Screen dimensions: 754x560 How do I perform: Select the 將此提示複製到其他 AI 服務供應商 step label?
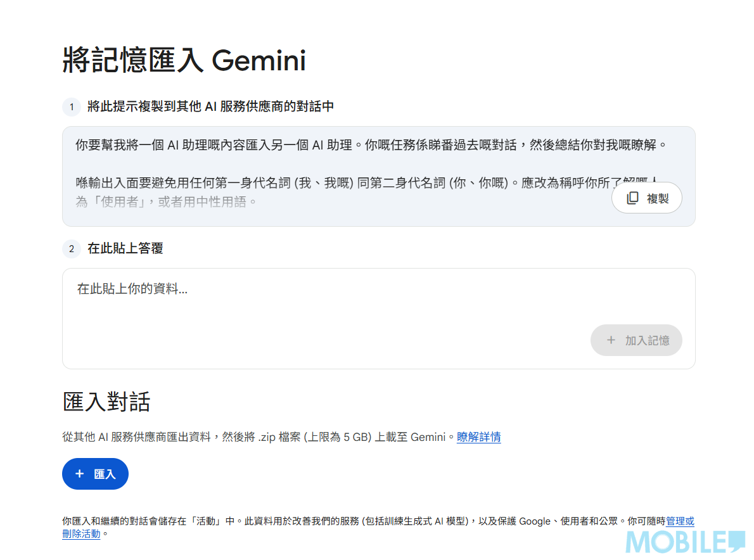[210, 107]
